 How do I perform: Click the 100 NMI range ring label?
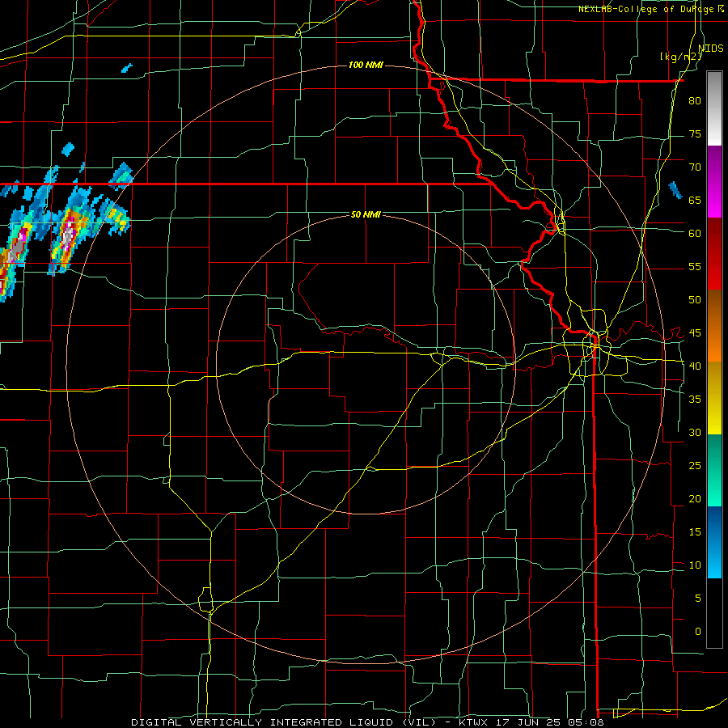(366, 65)
